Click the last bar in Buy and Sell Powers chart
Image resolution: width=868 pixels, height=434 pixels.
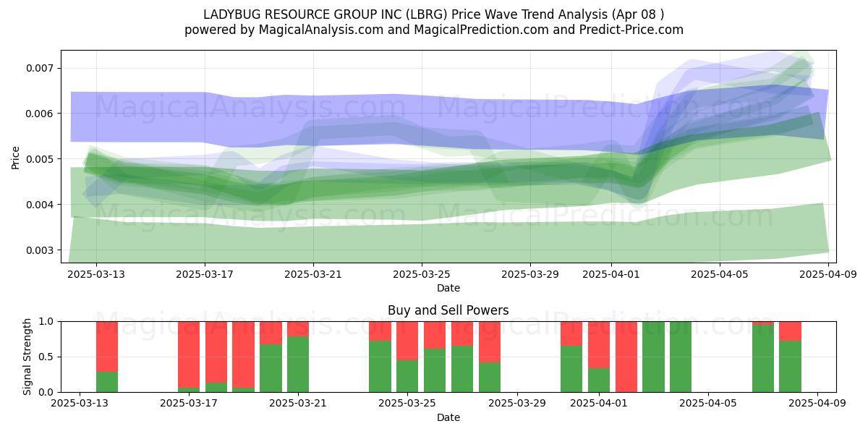[x=791, y=357]
